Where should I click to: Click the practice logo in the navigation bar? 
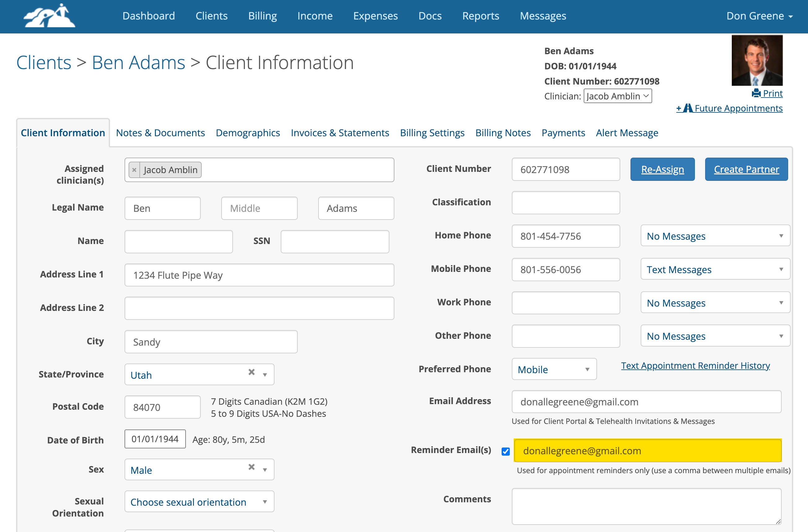(49, 15)
